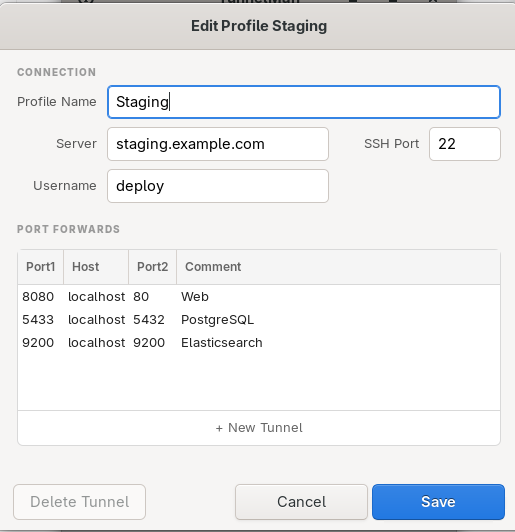
Task: Select the 5433 port cell
Action: coord(38,320)
